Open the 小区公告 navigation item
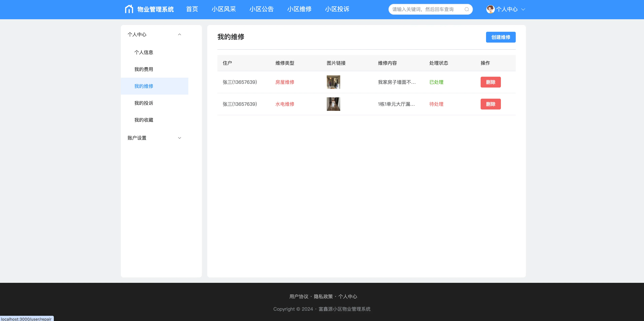Image resolution: width=644 pixels, height=321 pixels. 262,9
